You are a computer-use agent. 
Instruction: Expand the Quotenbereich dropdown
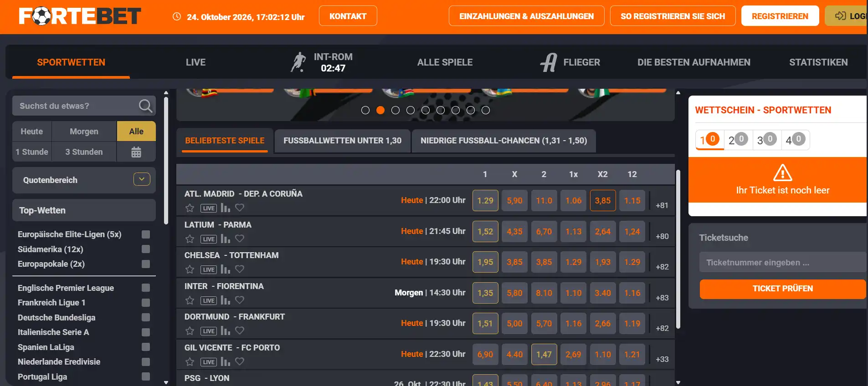click(142, 179)
